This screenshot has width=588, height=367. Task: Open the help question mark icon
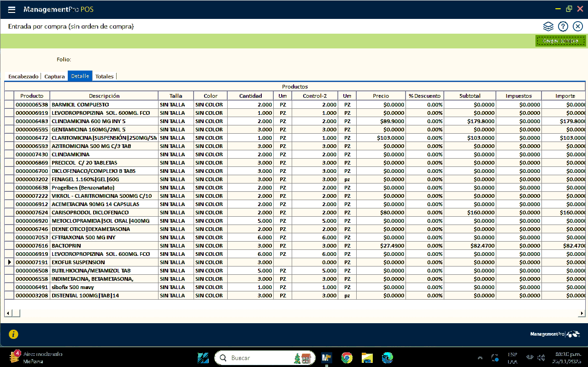563,27
